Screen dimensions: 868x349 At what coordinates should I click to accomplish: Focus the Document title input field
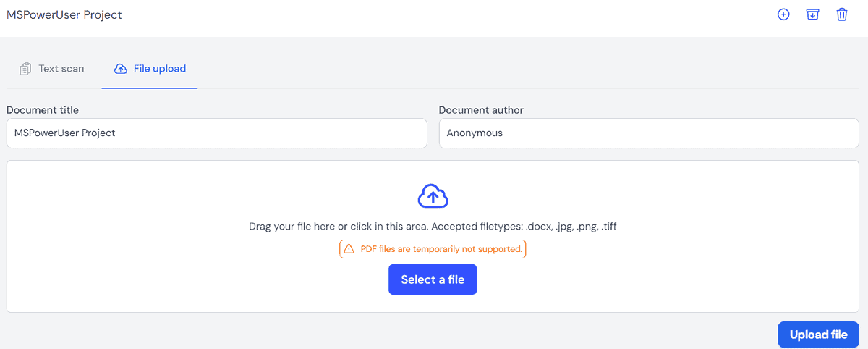click(x=216, y=133)
